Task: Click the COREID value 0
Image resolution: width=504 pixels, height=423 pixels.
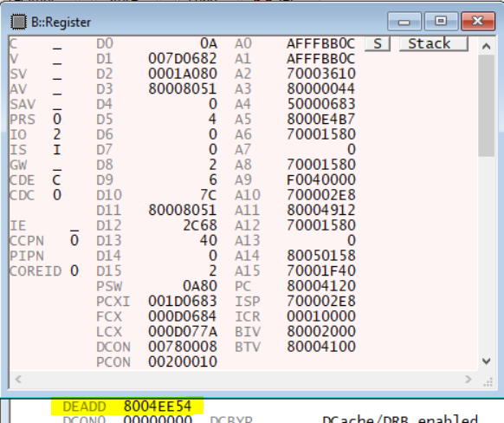Action: [x=74, y=270]
